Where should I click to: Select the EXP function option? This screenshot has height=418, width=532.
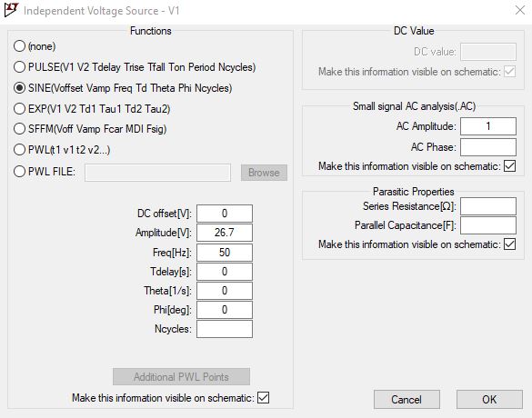[19, 109]
